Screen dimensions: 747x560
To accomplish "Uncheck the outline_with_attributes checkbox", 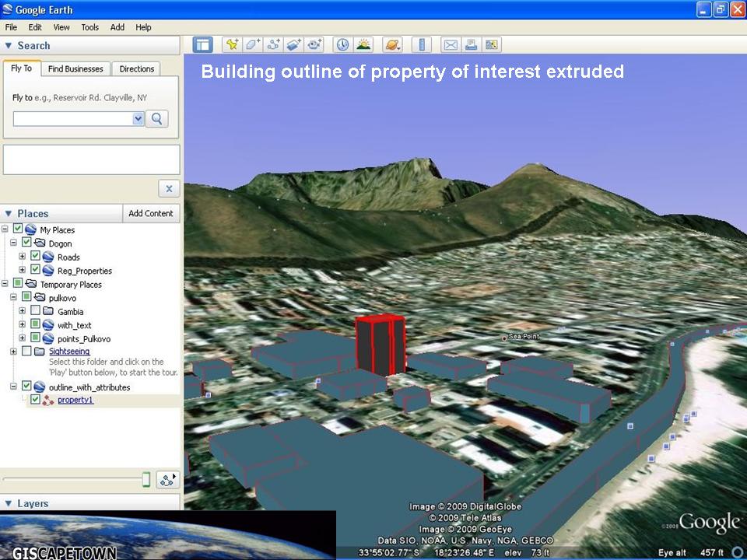I will tap(26, 385).
